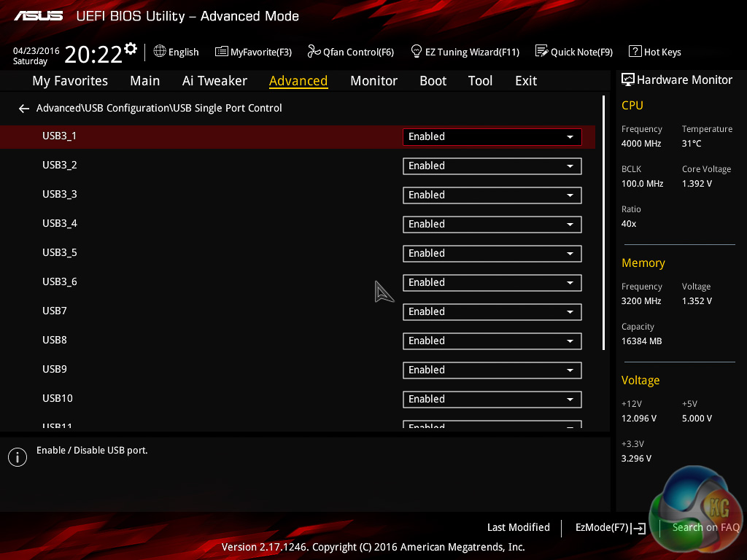Expand the USB10 Enabled dropdown
747x560 pixels.
[x=492, y=400]
